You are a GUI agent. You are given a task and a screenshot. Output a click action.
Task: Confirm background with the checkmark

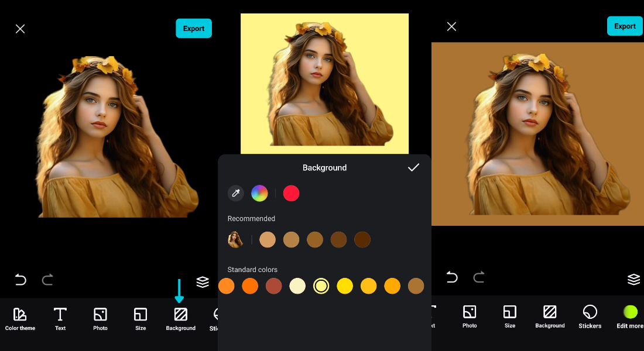413,167
